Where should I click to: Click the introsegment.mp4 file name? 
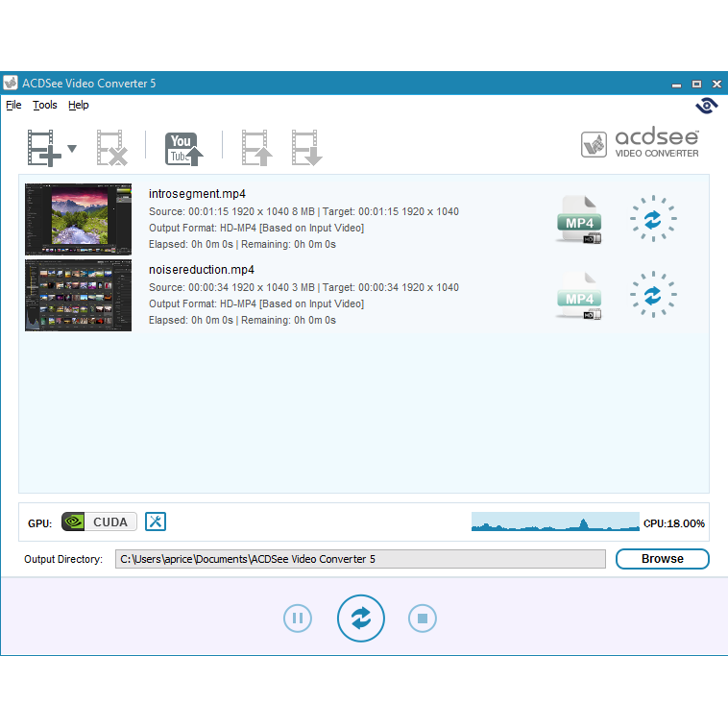coord(197,194)
